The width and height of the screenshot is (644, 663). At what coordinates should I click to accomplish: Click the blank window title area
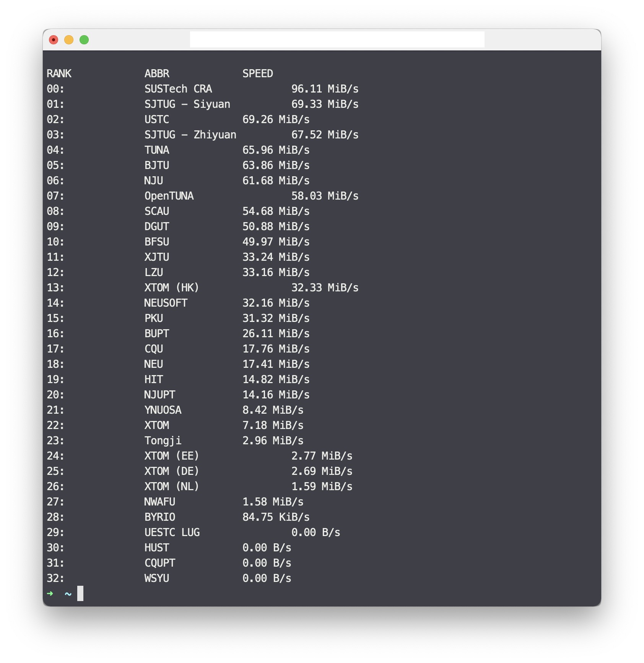(x=337, y=40)
